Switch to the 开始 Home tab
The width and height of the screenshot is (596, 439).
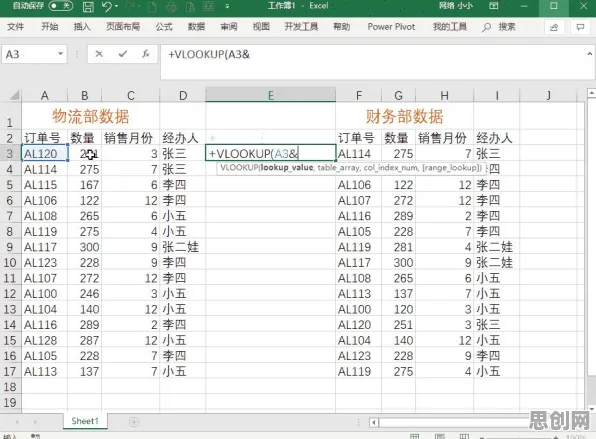(x=49, y=27)
